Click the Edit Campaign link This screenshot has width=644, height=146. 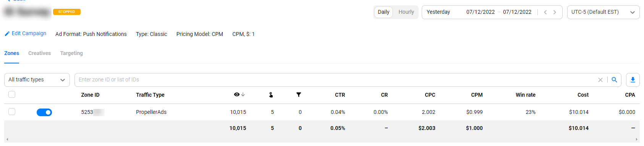click(x=25, y=34)
